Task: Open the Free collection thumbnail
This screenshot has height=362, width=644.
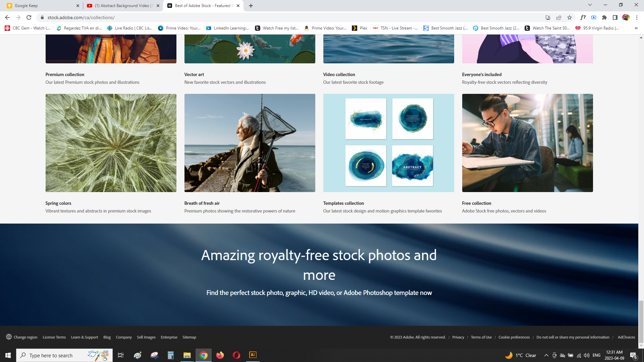Action: pyautogui.click(x=527, y=143)
